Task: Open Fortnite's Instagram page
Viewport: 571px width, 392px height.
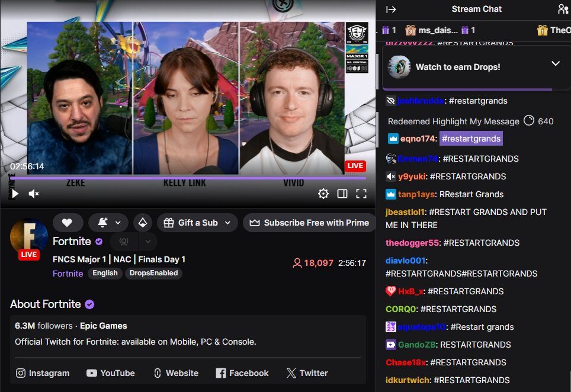Action: [x=43, y=373]
